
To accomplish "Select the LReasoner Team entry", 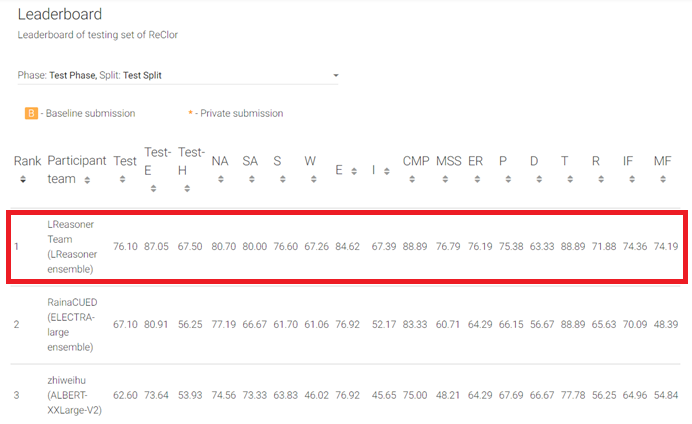I will pyautogui.click(x=71, y=246).
